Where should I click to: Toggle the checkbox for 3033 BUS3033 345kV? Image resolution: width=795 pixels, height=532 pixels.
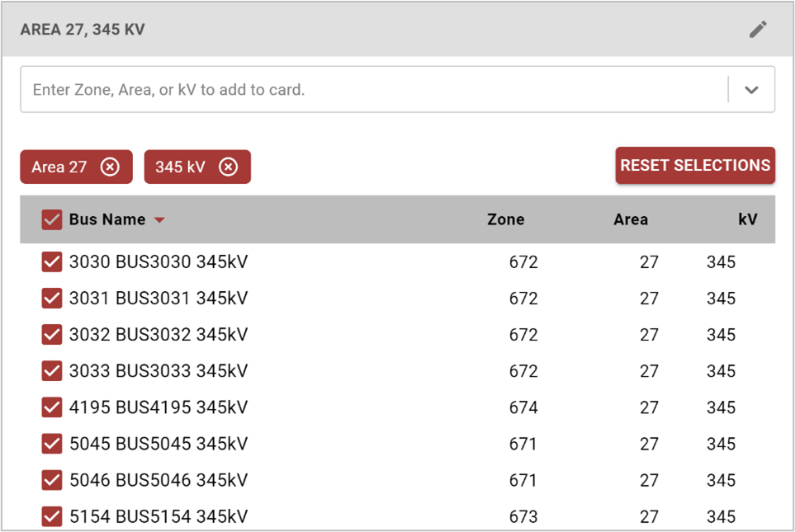point(52,371)
